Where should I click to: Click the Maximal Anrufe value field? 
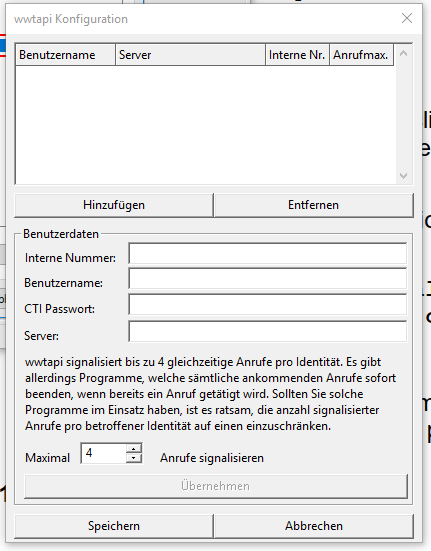click(103, 453)
